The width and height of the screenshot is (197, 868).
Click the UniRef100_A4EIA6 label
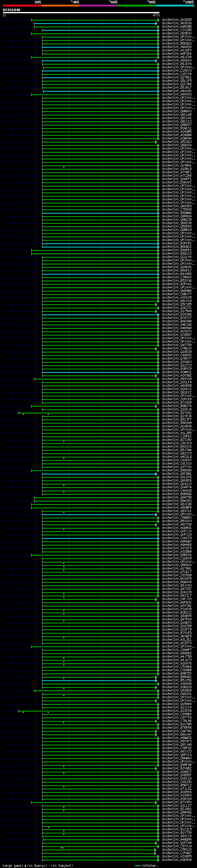point(177,325)
